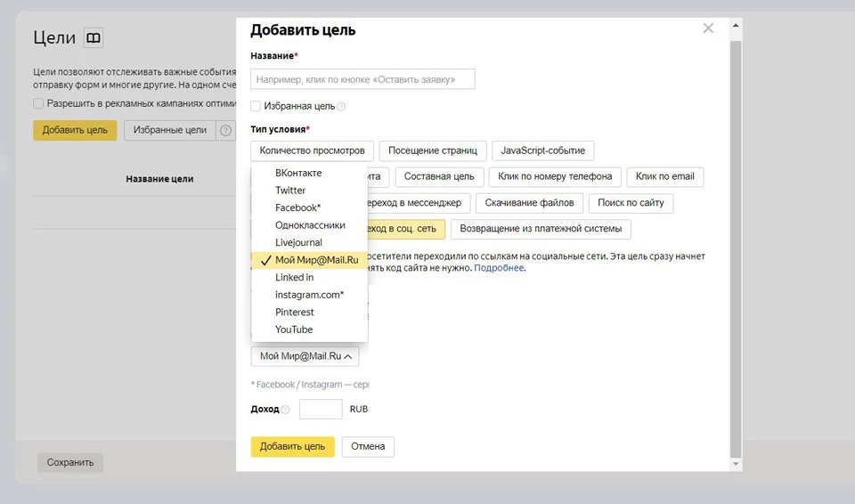Click the Название цели column header
855x504 pixels.
point(159,179)
